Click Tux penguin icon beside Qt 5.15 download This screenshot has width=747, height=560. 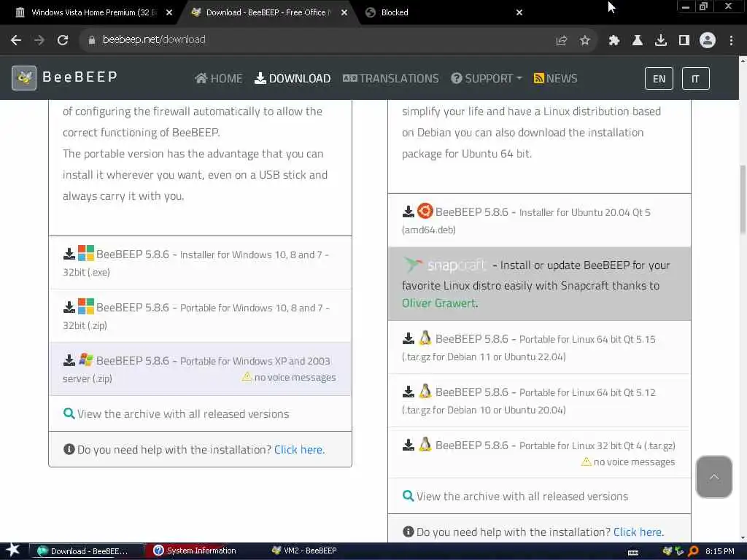point(425,338)
